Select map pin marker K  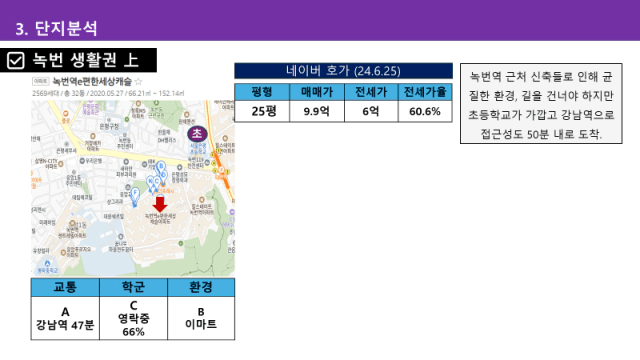[150, 182]
